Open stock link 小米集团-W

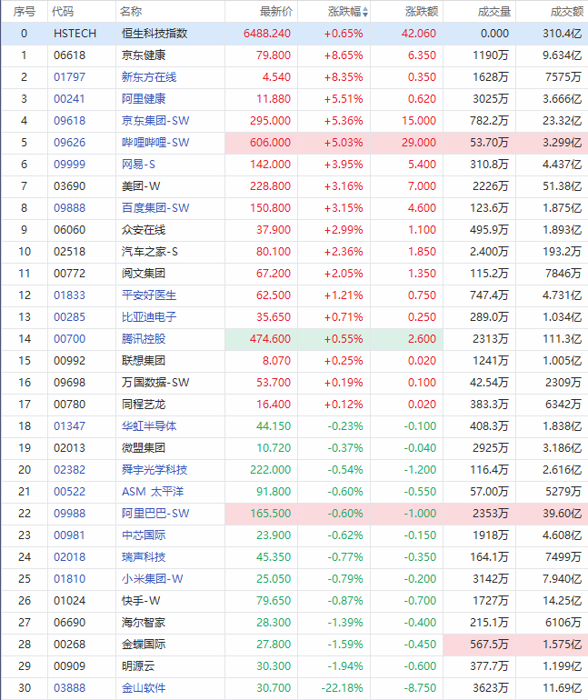[152, 579]
